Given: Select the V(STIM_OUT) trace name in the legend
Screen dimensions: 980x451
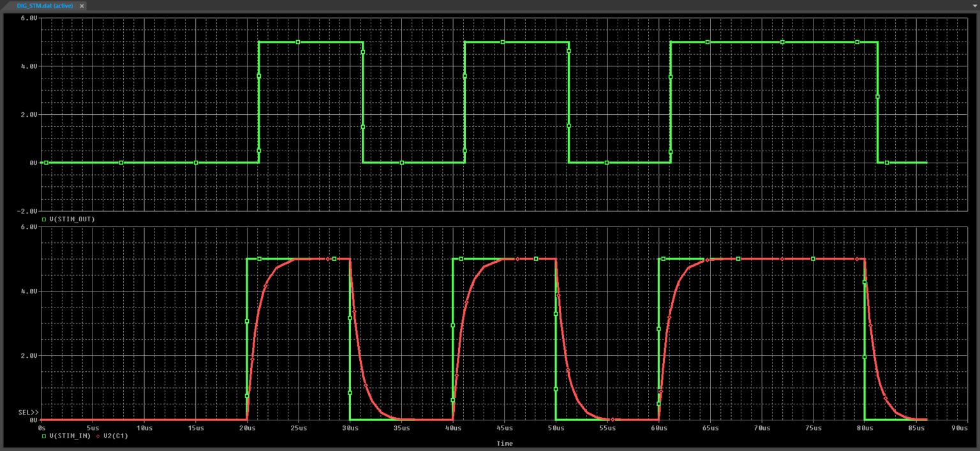Looking at the screenshot, I should tap(71, 219).
